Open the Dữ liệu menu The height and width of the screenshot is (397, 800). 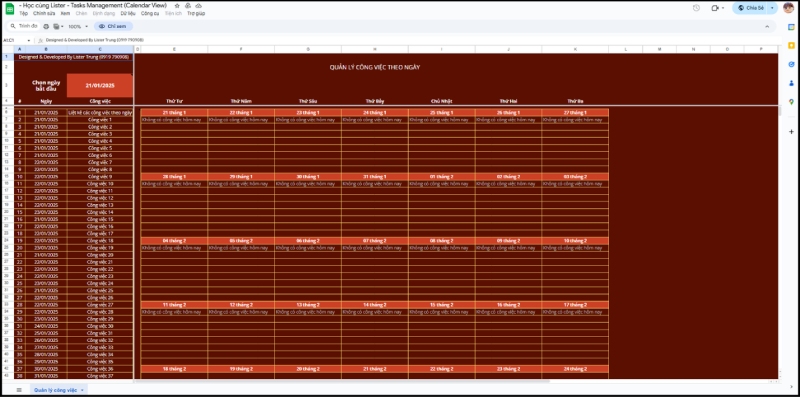(x=128, y=13)
